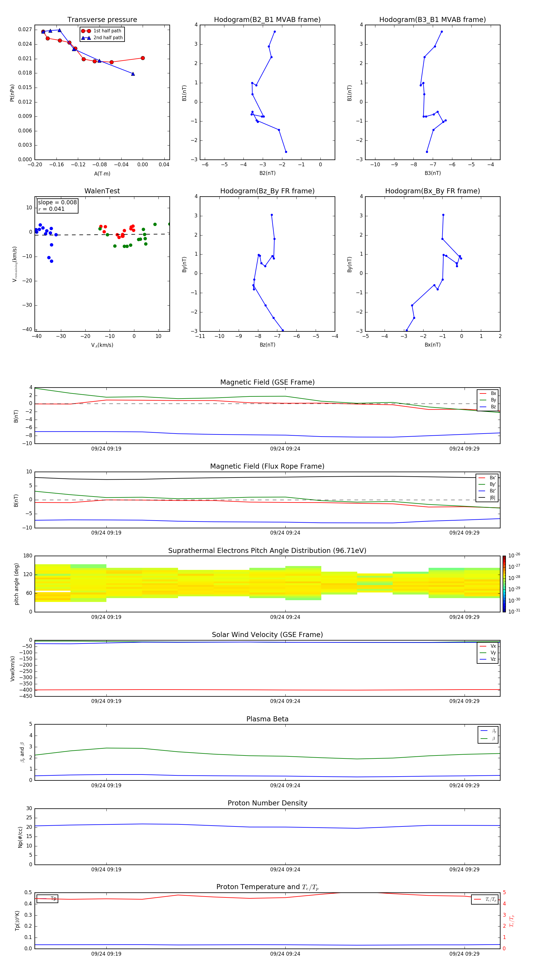Click the 'Hodogram(Bx_By FR frame)' title
The image size is (535, 980).
pyautogui.click(x=432, y=191)
